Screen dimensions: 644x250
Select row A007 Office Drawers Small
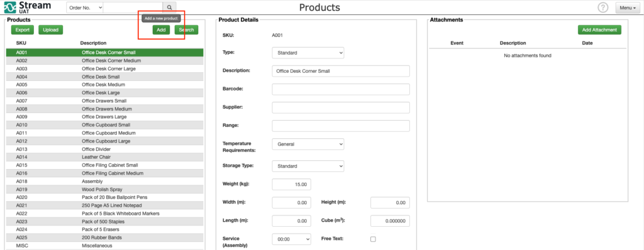point(105,101)
